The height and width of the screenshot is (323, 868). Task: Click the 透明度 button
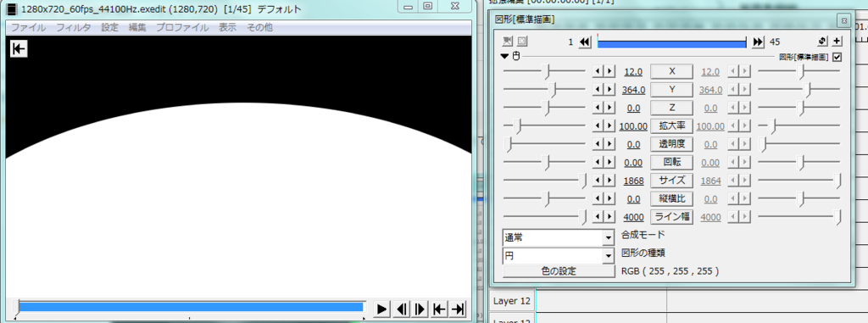[672, 144]
